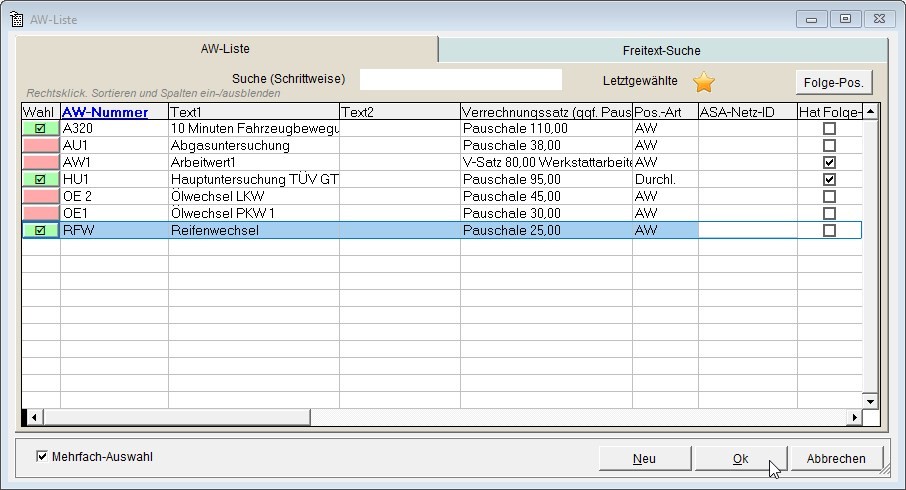906x490 pixels.
Task: Close the AW-Liste window
Action: pos(879,19)
